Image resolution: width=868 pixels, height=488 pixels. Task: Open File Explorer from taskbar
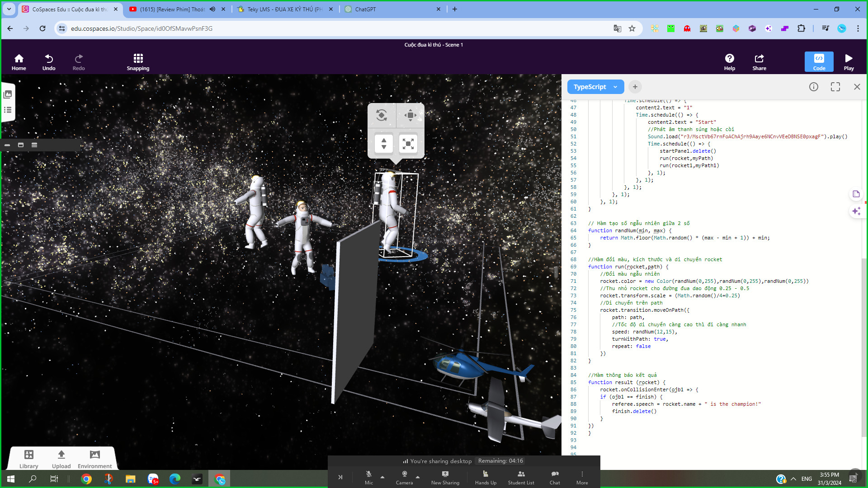[x=130, y=479]
